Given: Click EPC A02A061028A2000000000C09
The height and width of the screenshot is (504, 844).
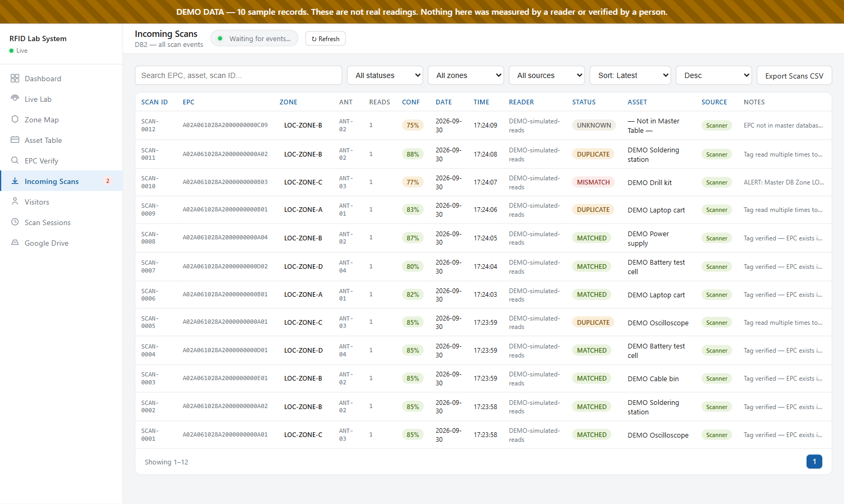Looking at the screenshot, I should (225, 125).
